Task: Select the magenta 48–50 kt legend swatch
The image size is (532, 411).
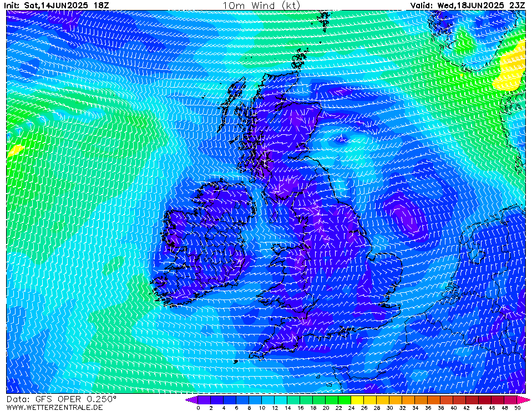Action: point(510,400)
